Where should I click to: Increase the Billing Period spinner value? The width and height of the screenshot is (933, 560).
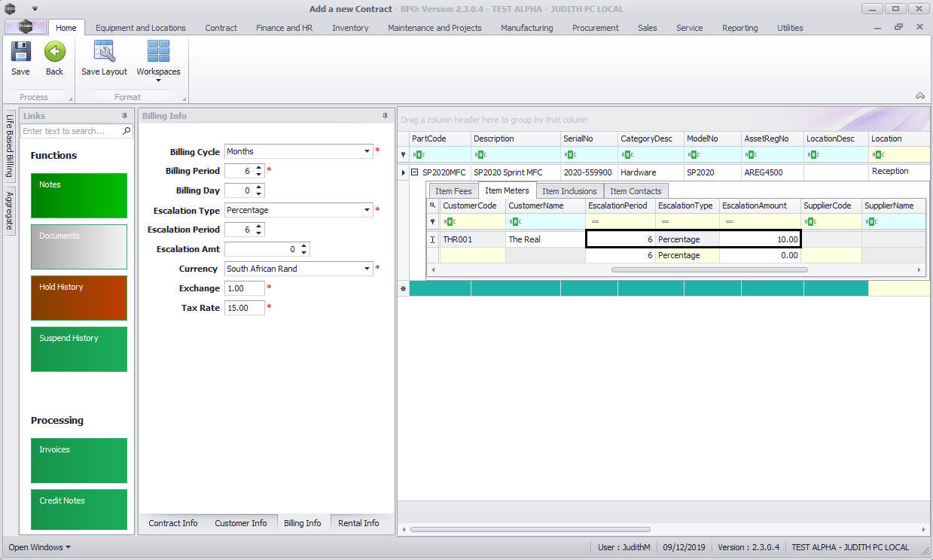(259, 167)
